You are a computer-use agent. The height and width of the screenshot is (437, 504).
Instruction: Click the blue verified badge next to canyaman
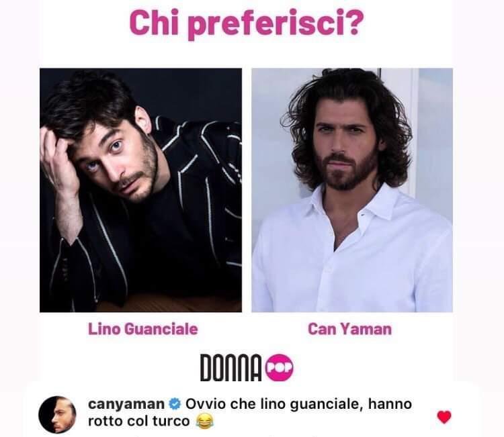[175, 403]
